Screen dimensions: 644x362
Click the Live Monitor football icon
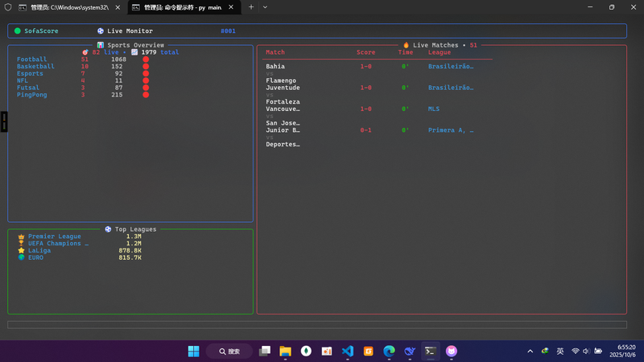click(x=100, y=31)
